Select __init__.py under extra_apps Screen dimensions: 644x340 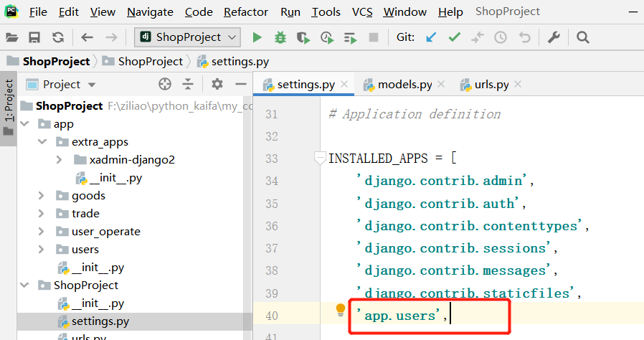coord(115,178)
